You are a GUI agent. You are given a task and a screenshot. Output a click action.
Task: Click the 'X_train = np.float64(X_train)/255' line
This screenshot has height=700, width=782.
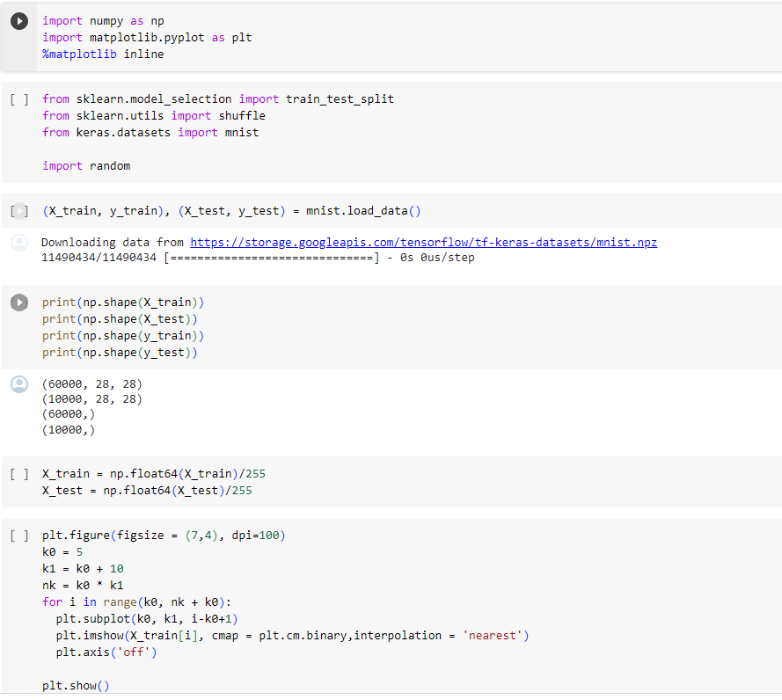tap(154, 474)
